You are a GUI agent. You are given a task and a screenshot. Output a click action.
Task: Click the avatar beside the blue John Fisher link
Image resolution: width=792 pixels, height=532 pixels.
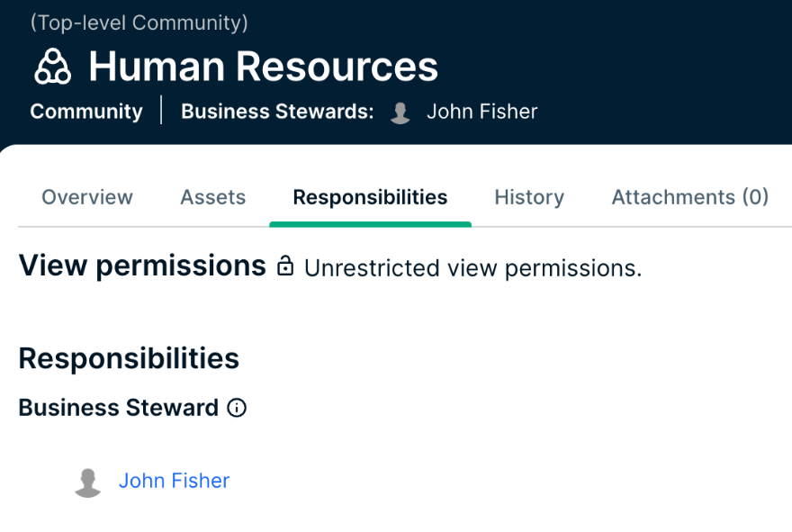(87, 482)
